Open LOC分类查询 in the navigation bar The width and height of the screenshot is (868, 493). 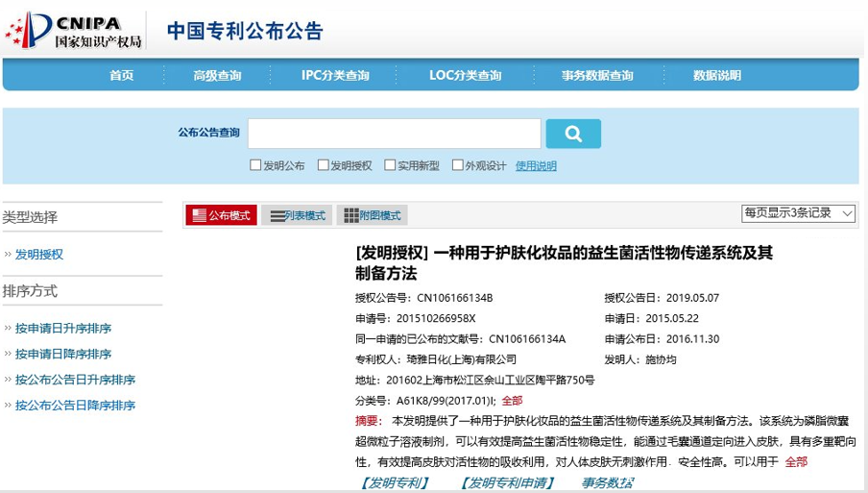pyautogui.click(x=465, y=75)
